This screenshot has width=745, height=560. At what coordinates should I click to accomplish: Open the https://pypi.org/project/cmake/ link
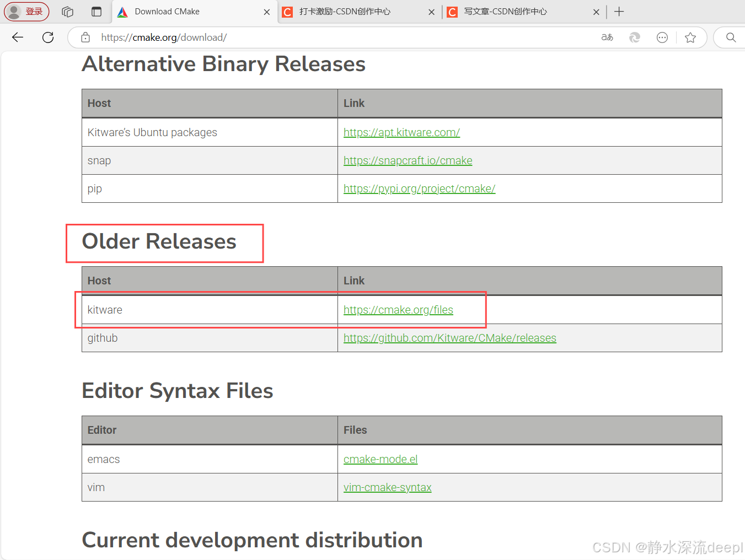click(x=419, y=189)
